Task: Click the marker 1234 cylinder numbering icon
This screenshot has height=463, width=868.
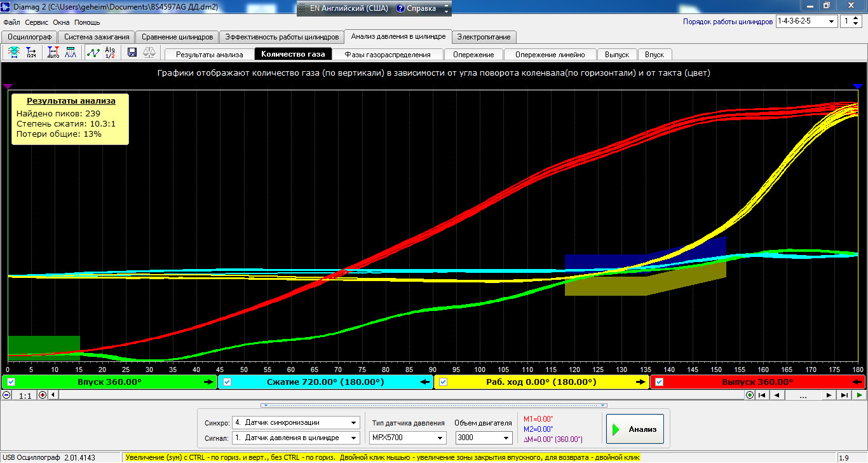Action: coord(31,53)
